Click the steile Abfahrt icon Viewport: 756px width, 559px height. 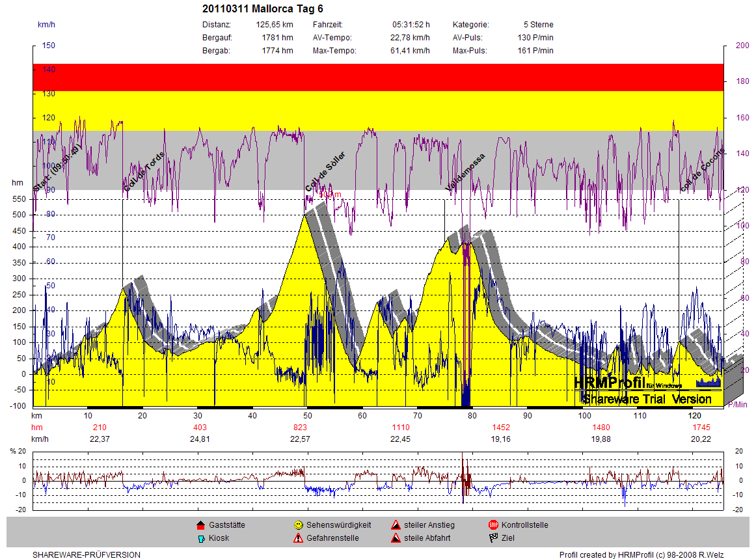396,538
